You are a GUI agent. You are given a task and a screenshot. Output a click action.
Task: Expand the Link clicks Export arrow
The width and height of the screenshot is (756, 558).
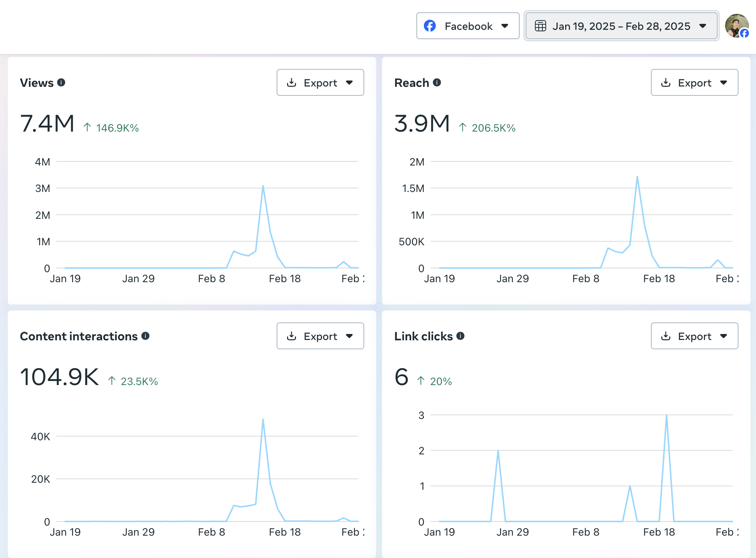(724, 336)
